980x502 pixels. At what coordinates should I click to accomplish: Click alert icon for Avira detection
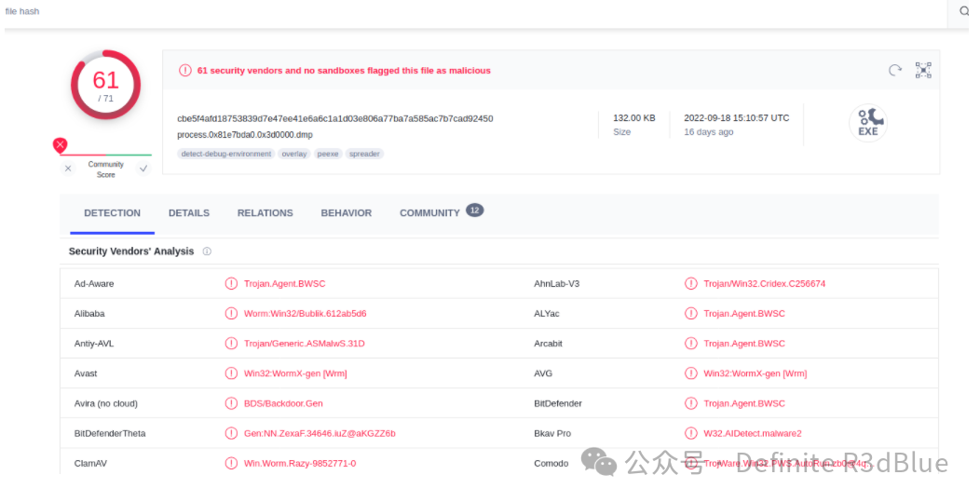coord(231,404)
